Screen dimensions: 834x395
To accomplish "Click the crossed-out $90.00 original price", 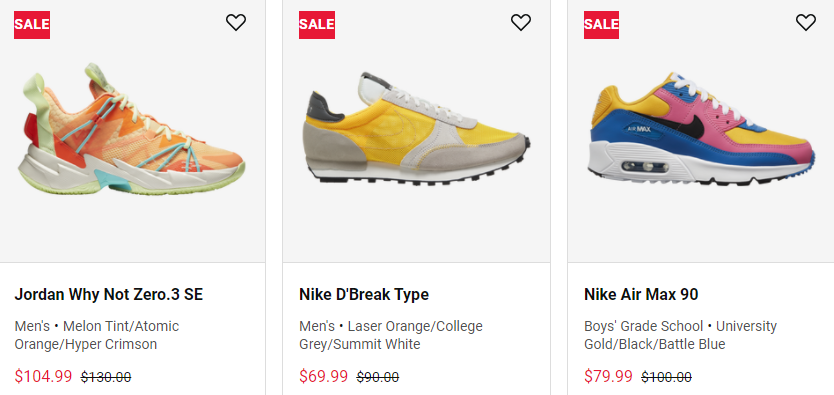I will (x=378, y=377).
